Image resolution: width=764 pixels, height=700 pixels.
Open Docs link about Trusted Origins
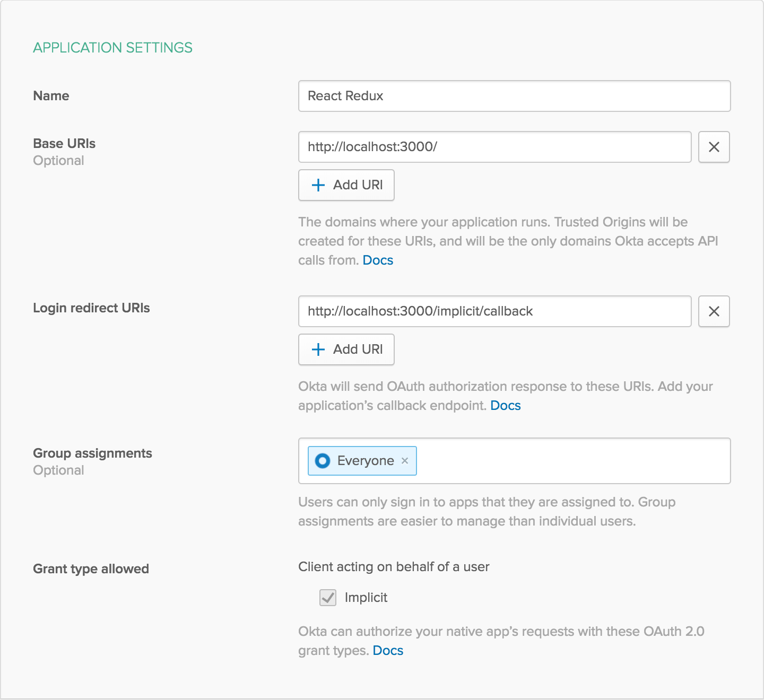[378, 260]
